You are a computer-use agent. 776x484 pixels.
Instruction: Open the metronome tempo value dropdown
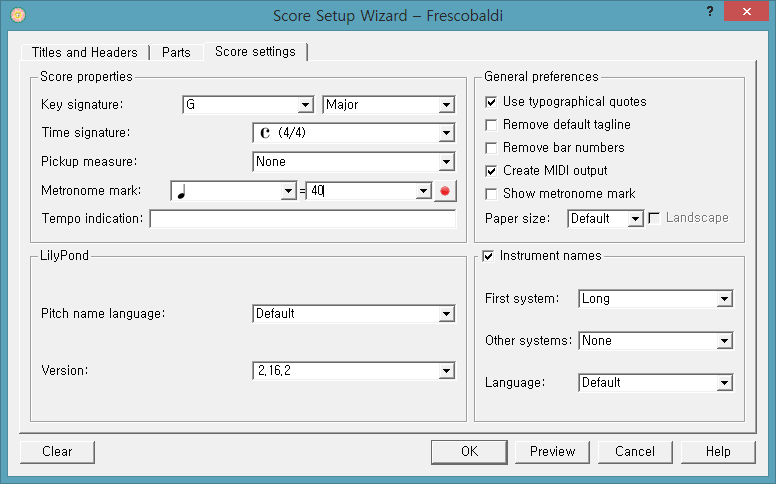point(423,191)
